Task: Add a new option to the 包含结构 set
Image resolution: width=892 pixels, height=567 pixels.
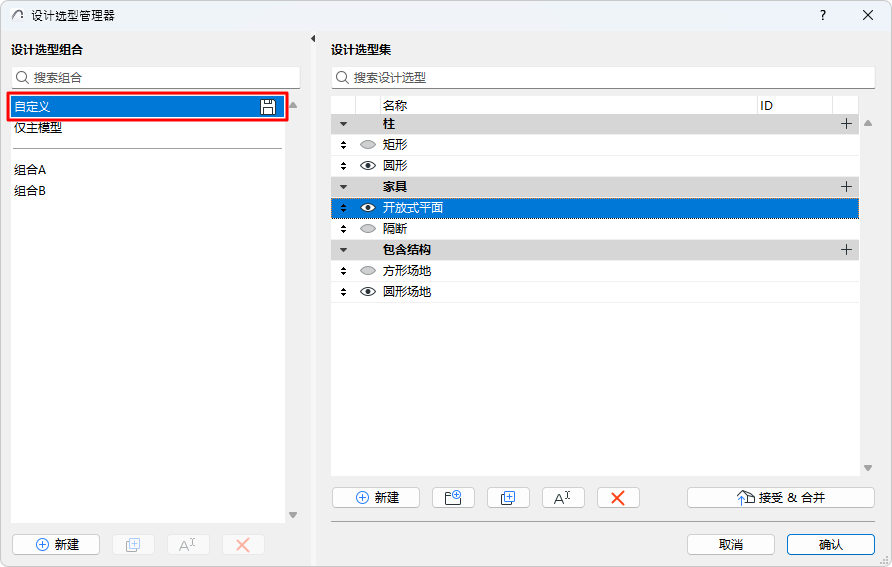Action: [846, 249]
